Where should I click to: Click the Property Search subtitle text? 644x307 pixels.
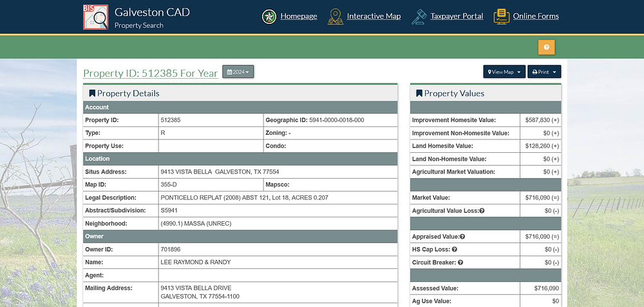[139, 25]
